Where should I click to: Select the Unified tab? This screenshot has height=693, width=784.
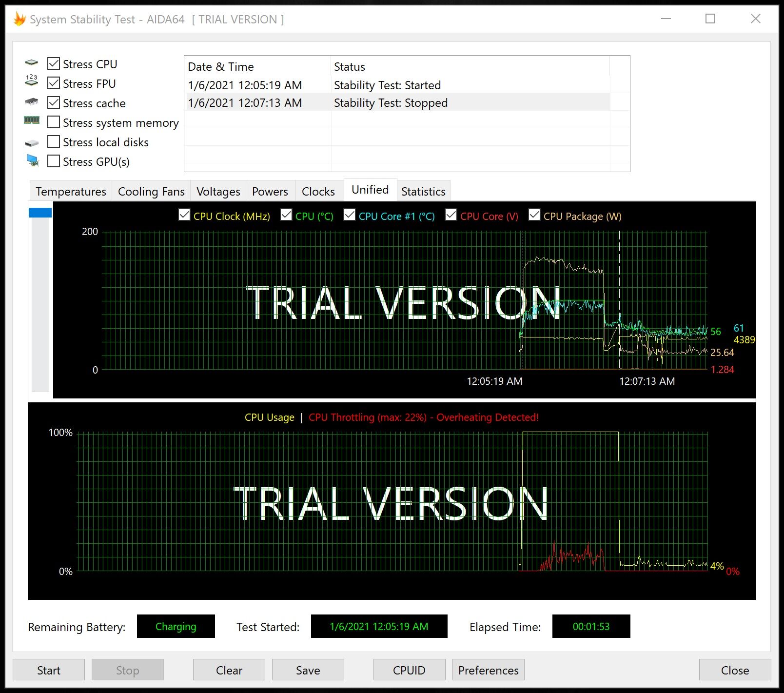coord(370,190)
